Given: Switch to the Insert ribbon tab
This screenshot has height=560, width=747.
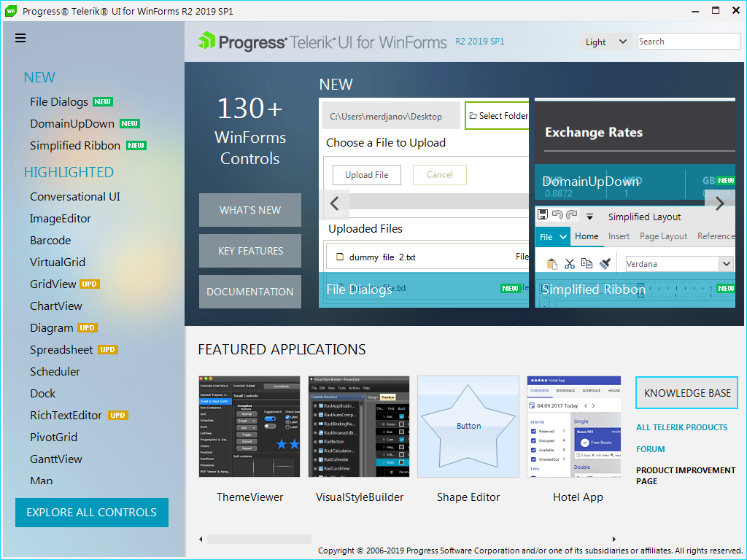Looking at the screenshot, I should coord(619,236).
